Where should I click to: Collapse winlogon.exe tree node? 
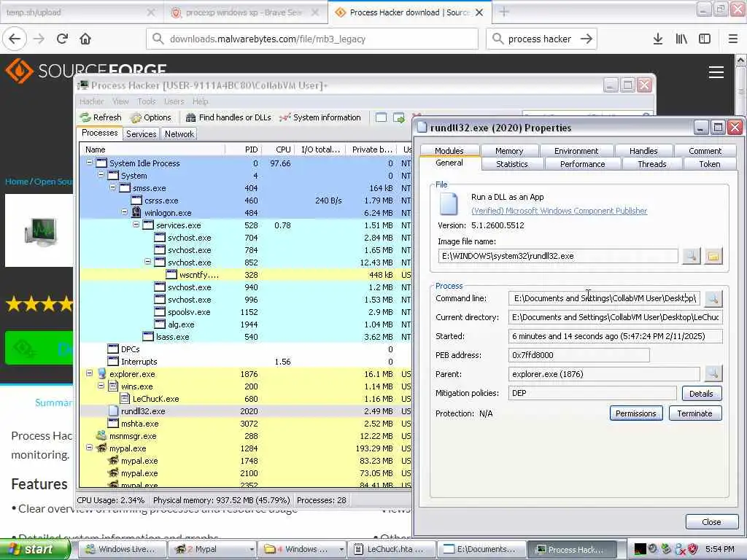[124, 212]
